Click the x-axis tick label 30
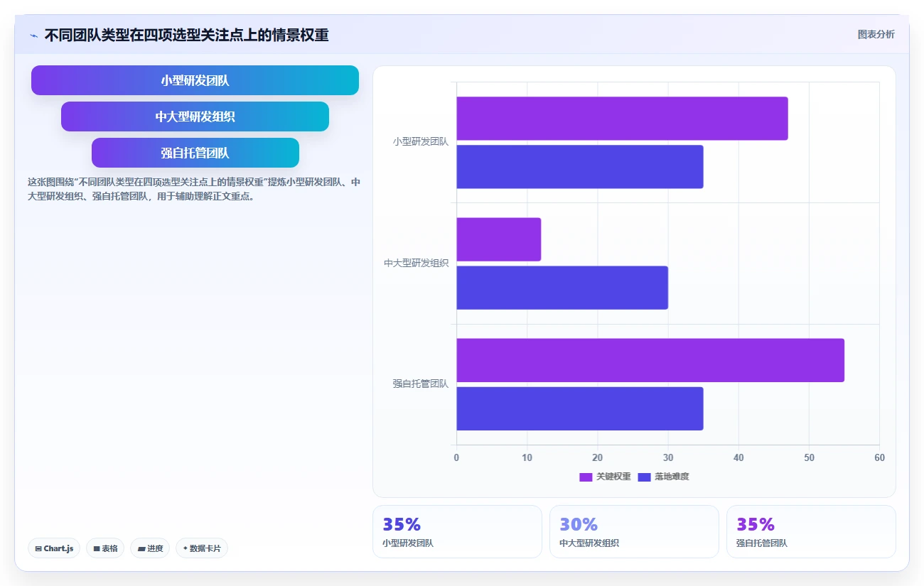924x586 pixels. click(x=668, y=457)
